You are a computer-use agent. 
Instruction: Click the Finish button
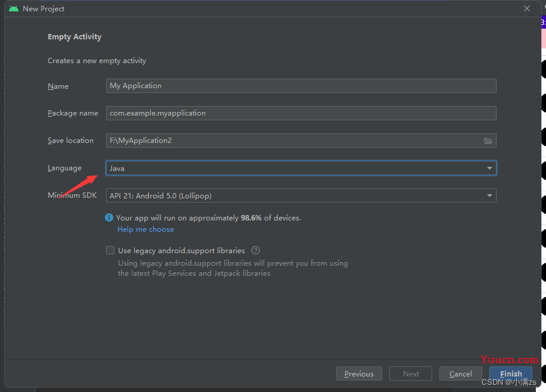pos(510,374)
